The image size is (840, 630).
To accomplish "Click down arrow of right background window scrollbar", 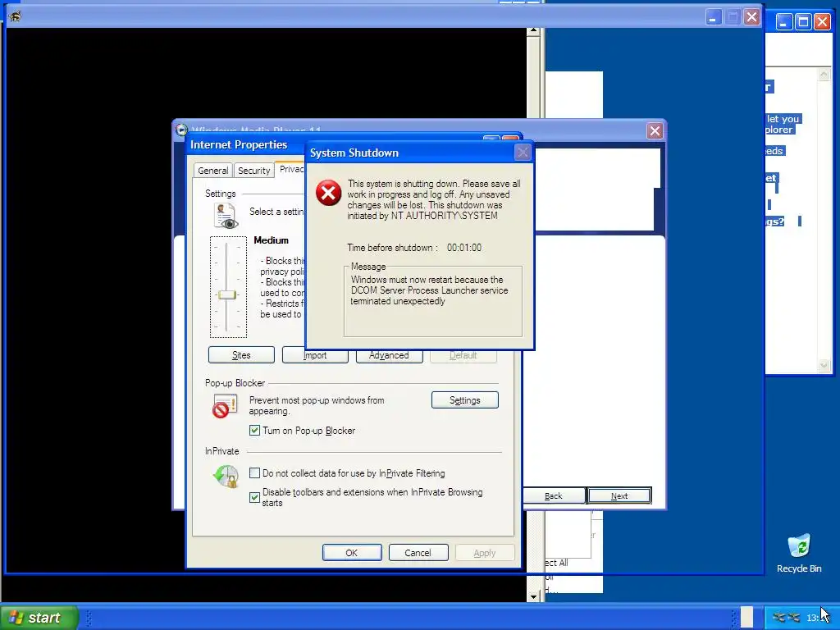I will pos(824,365).
